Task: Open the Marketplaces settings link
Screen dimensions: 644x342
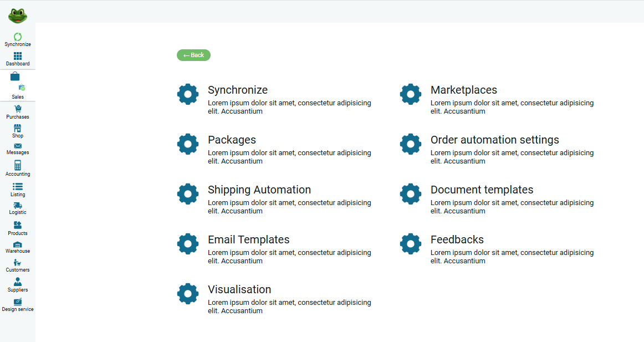Action: pyautogui.click(x=463, y=90)
